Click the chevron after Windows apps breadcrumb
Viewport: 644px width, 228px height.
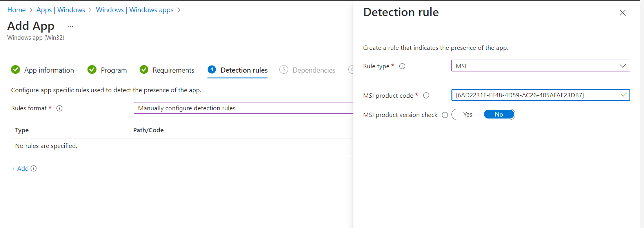tap(179, 10)
